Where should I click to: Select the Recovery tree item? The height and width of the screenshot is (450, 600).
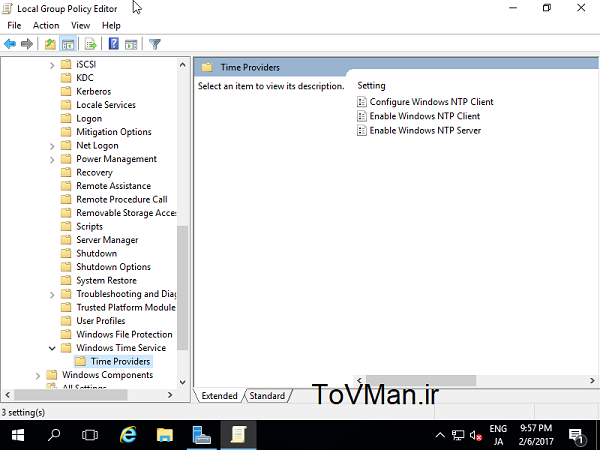click(94, 173)
